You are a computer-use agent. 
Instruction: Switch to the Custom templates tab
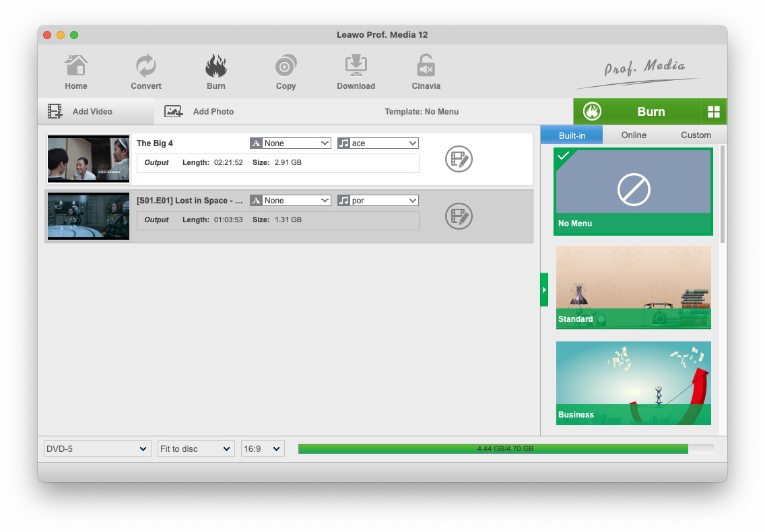696,135
